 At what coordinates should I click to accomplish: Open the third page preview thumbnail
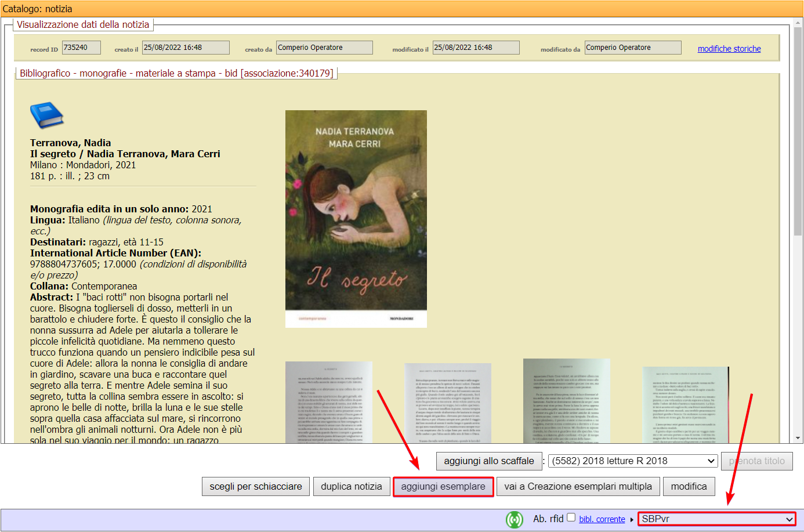click(566, 400)
